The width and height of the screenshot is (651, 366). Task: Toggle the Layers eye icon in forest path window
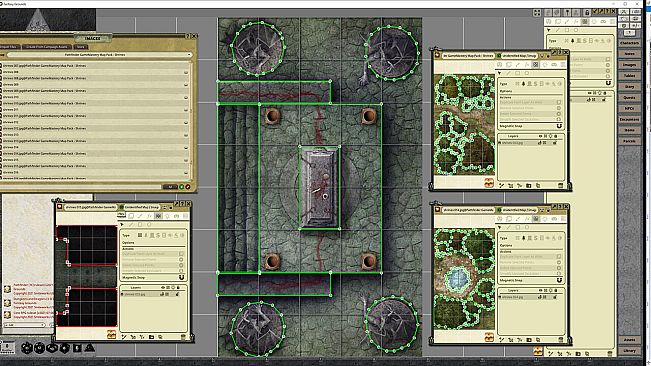(540, 136)
